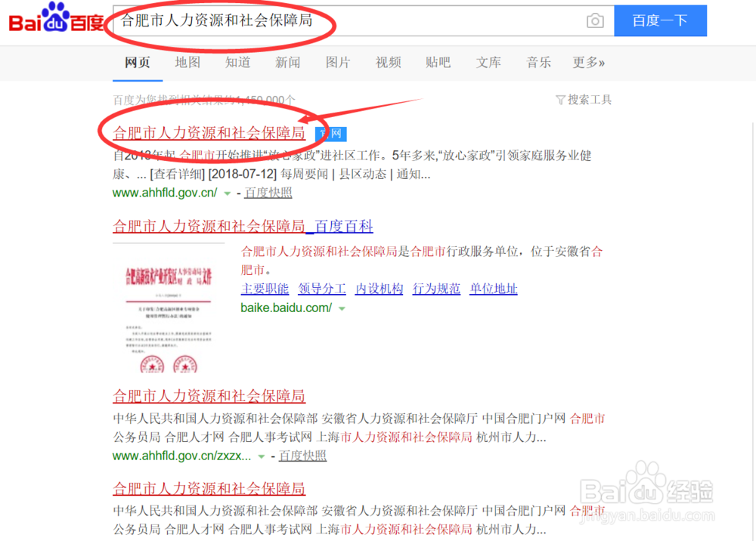Click www.ahhfld.gov.cn/zxzx... URL
756x541 pixels.
click(181, 456)
